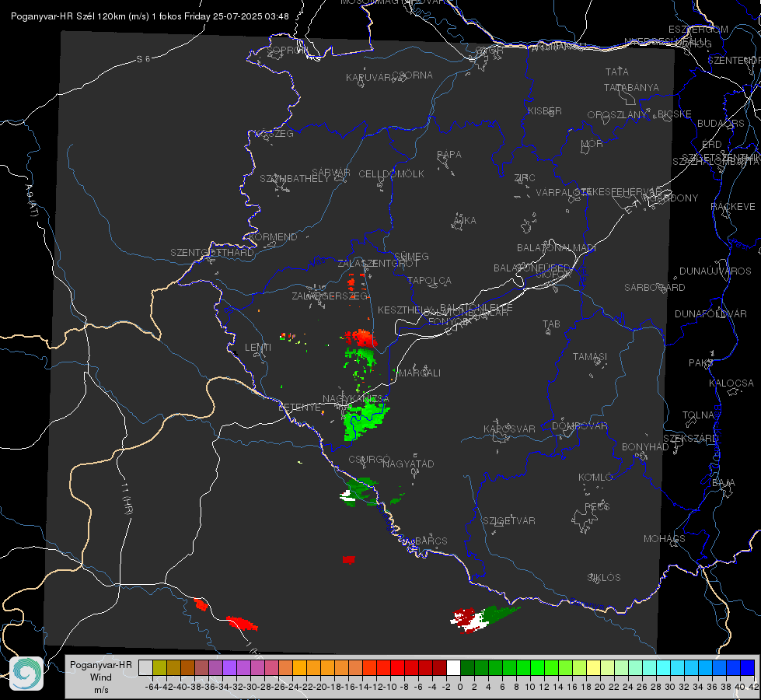The height and width of the screenshot is (700, 761).
Task: Click the -64 value in the legend scale
Action: click(152, 687)
